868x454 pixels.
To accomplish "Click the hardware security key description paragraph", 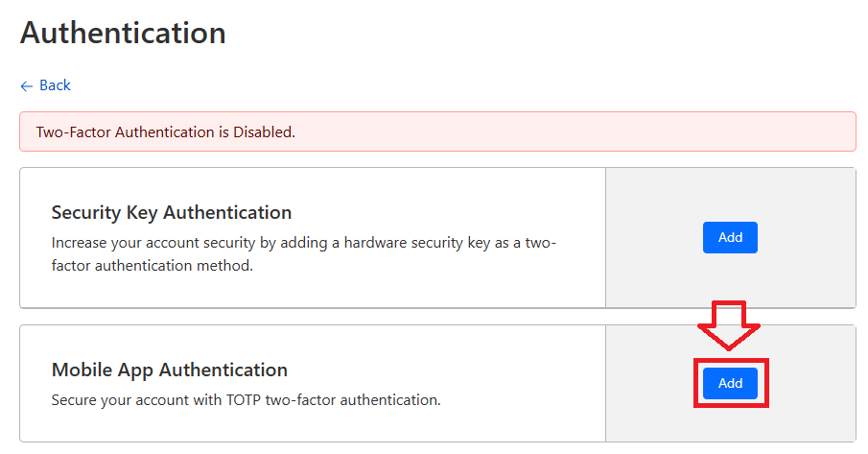I will tap(303, 254).
